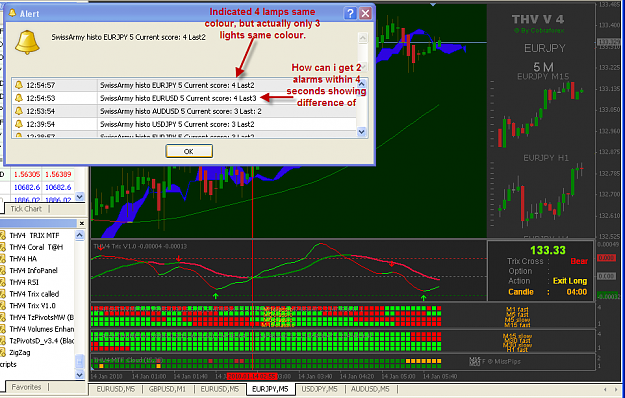Click the chart shift triangle marker at chart top
The image size is (625, 398).
(x=433, y=4)
